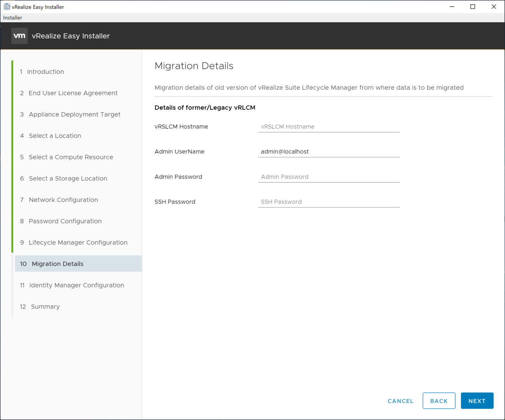Select Appliance Deployment Target step
505x420 pixels.
[74, 114]
